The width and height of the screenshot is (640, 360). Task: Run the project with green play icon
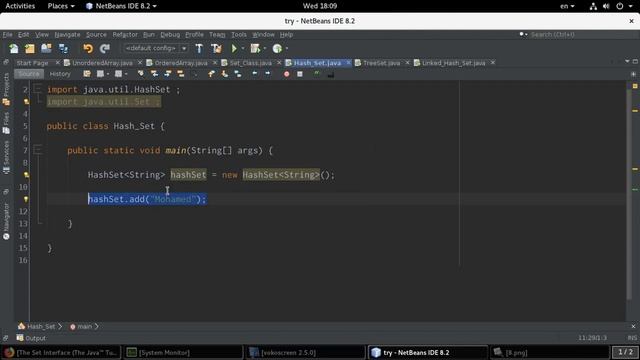coord(234,49)
